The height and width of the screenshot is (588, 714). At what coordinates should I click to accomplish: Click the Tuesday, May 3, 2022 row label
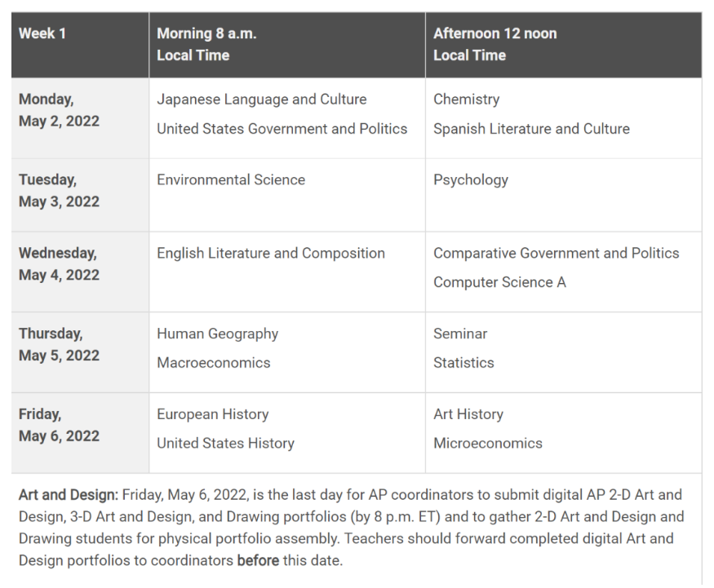(x=59, y=191)
